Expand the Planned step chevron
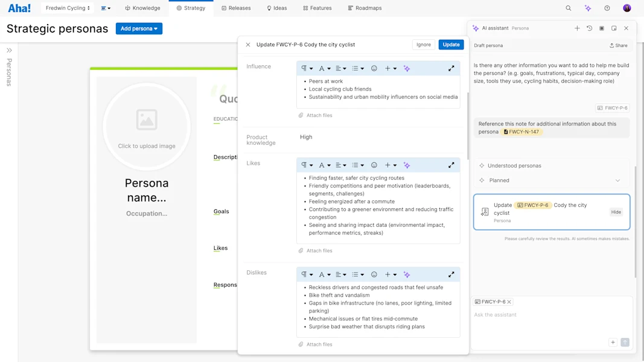Screen dimensions: 644x362 pyautogui.click(x=617, y=180)
